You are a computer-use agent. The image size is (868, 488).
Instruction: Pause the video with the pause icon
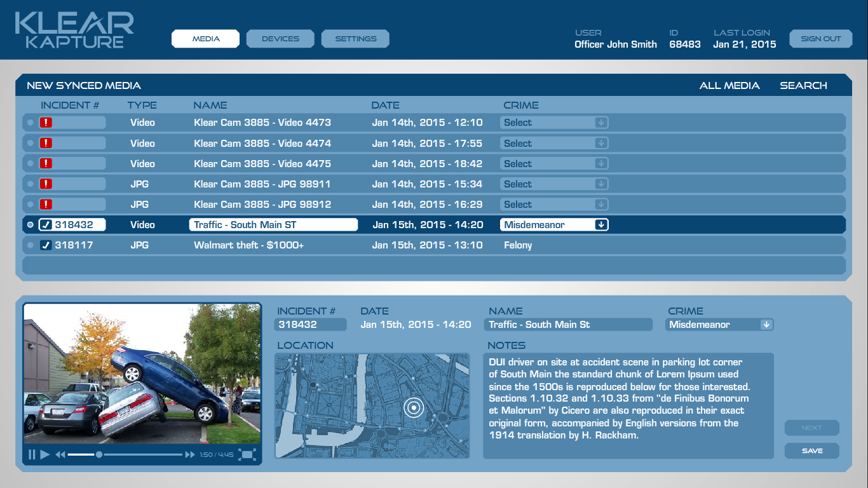click(31, 454)
